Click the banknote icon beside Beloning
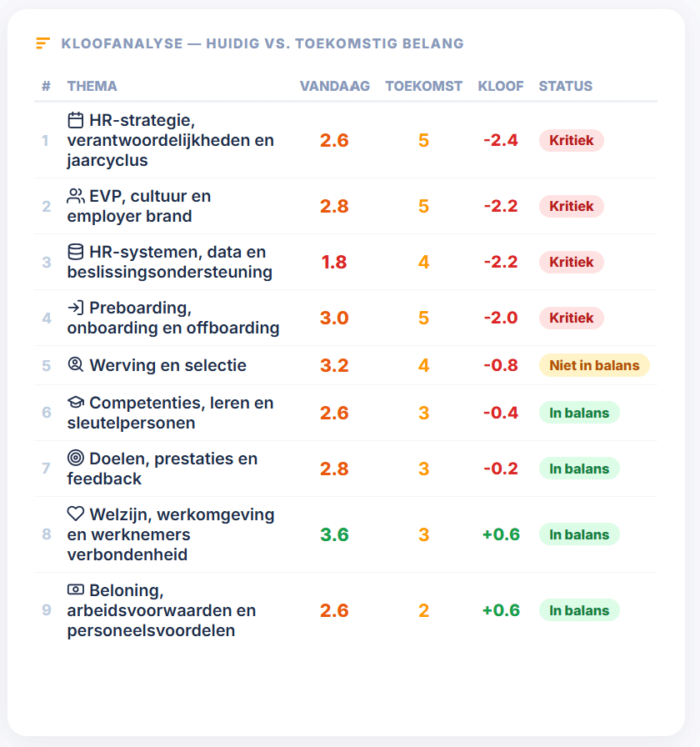This screenshot has height=747, width=700. 75,589
